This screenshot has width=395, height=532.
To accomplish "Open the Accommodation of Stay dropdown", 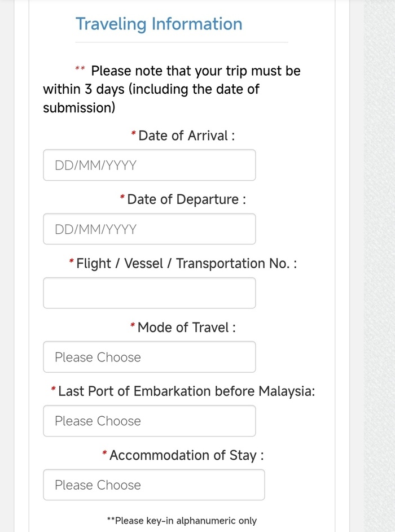I will pyautogui.click(x=153, y=485).
